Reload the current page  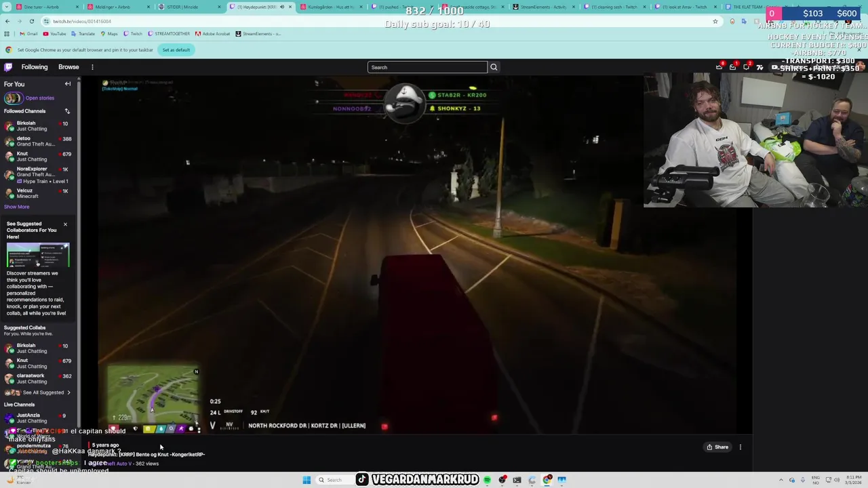click(x=31, y=21)
